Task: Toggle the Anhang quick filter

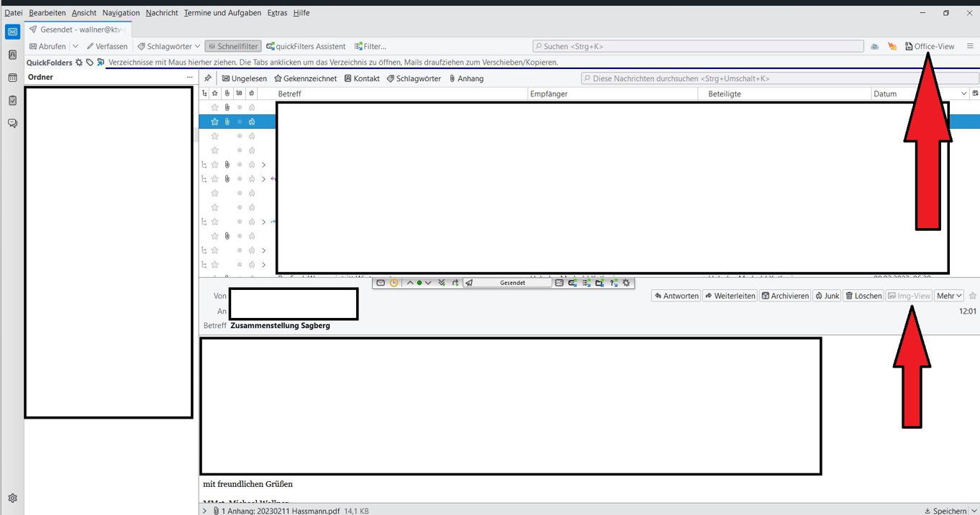Action: coord(466,78)
